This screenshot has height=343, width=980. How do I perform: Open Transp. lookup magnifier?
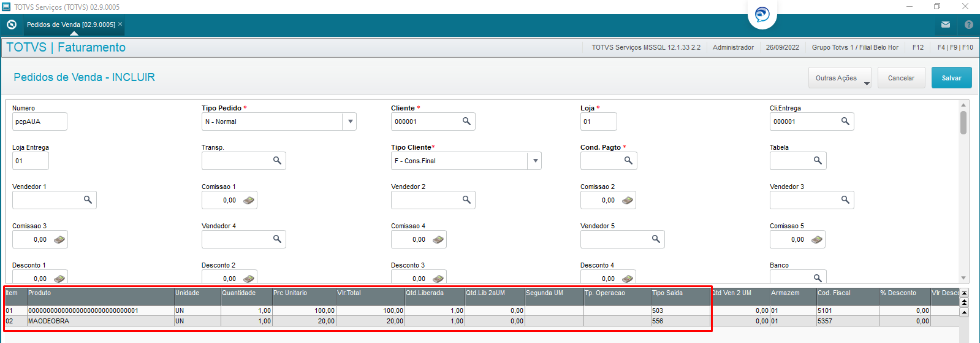(277, 161)
